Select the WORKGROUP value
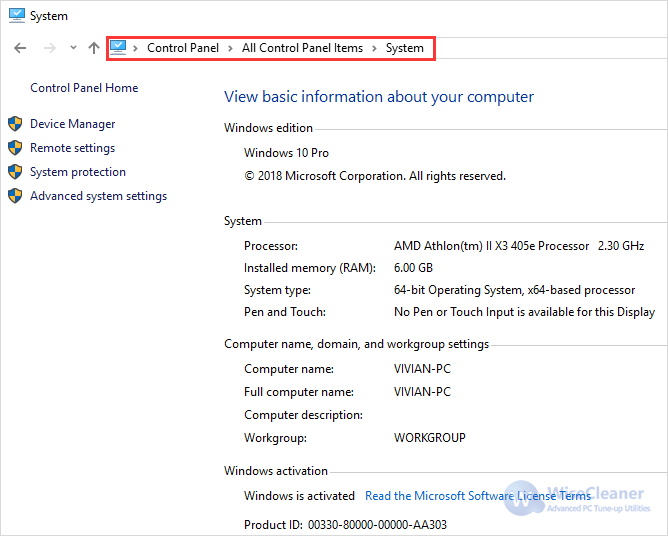This screenshot has height=536, width=668. tap(430, 438)
